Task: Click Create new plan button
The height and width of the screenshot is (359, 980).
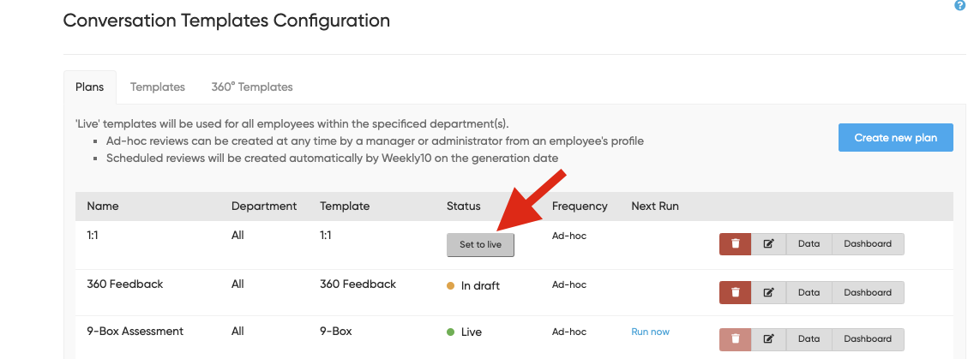Action: point(896,137)
